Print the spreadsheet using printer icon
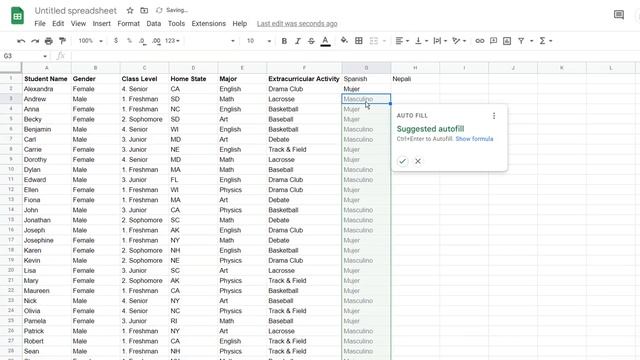The width and height of the screenshot is (640, 360). tap(49, 41)
